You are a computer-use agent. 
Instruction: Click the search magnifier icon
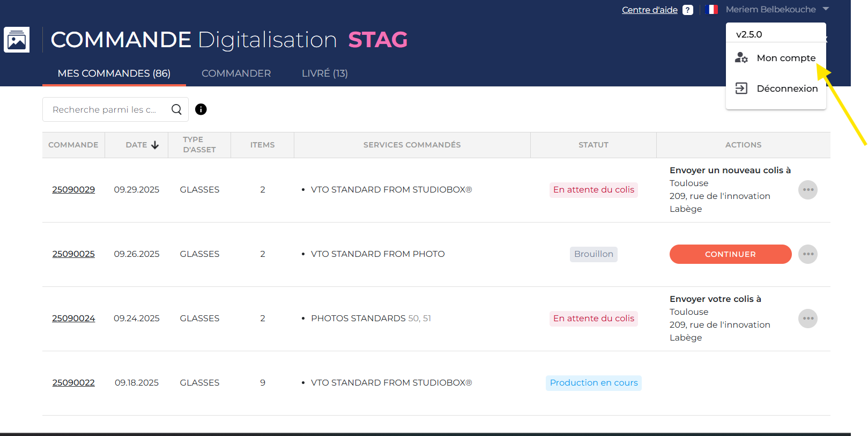[176, 109]
